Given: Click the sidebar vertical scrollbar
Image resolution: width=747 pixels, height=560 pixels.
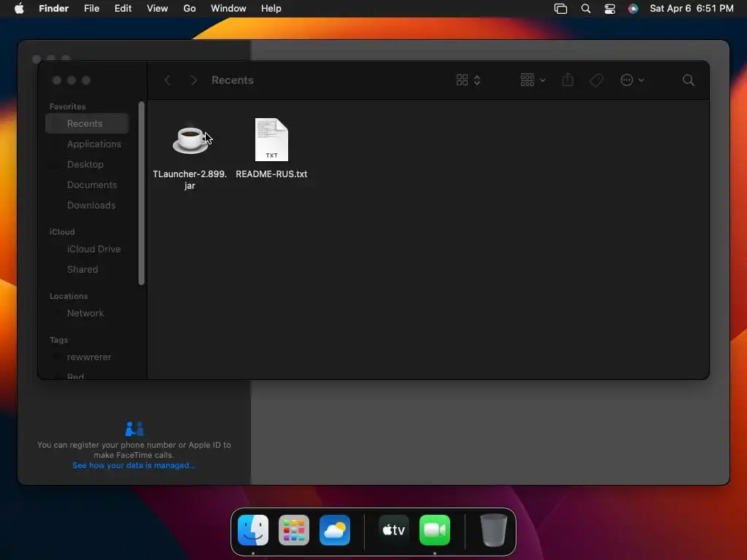Looking at the screenshot, I should [142, 193].
